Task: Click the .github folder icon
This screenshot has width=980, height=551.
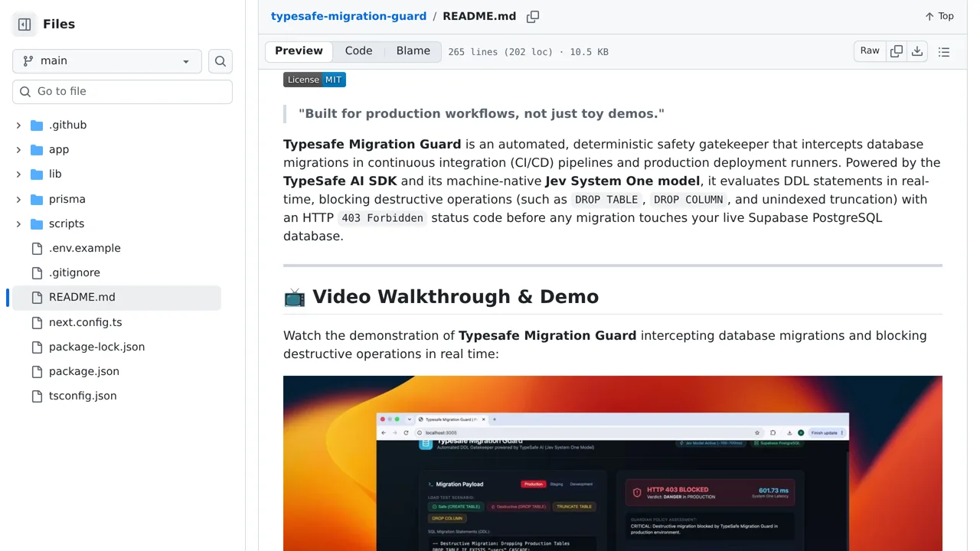Action: pyautogui.click(x=37, y=125)
